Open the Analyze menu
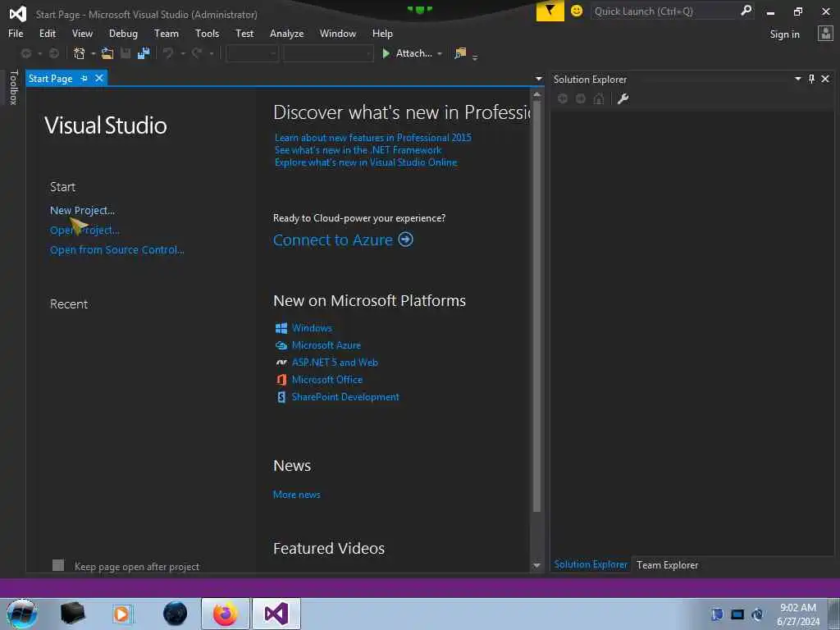840x630 pixels. [x=286, y=33]
